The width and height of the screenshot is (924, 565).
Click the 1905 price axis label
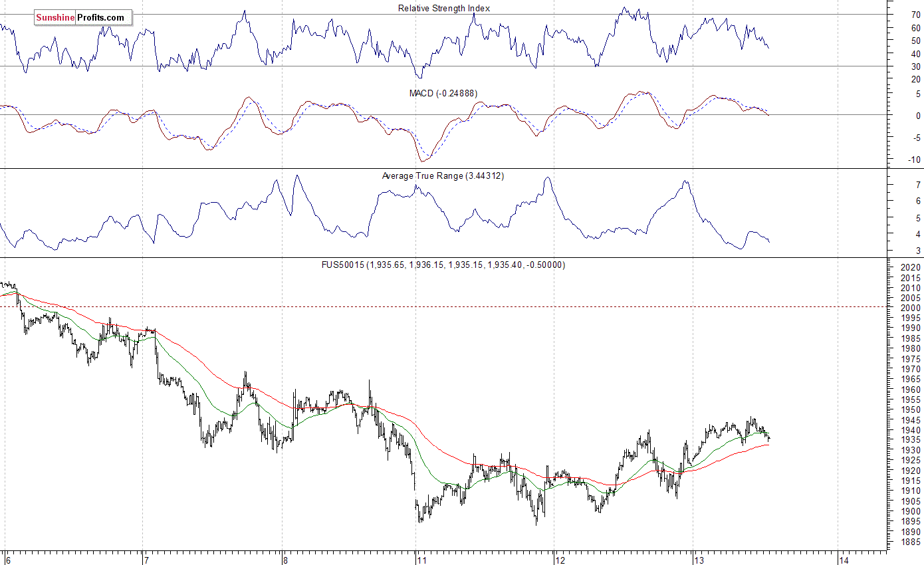[x=910, y=501]
